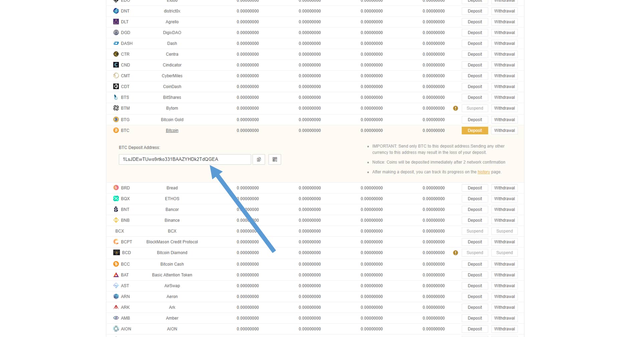
Task: Click Withdrawal for BTC
Action: [505, 131]
